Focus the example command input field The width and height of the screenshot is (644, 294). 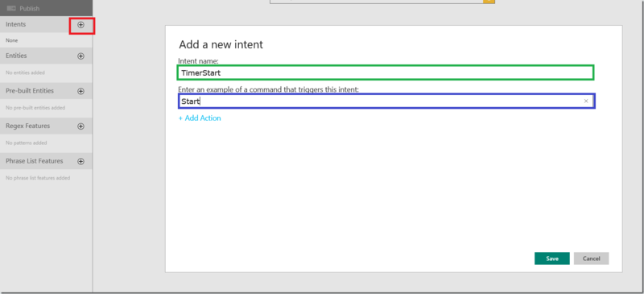click(386, 101)
